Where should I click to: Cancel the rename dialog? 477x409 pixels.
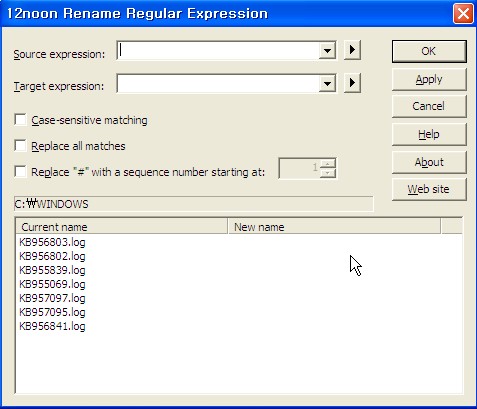(x=429, y=106)
